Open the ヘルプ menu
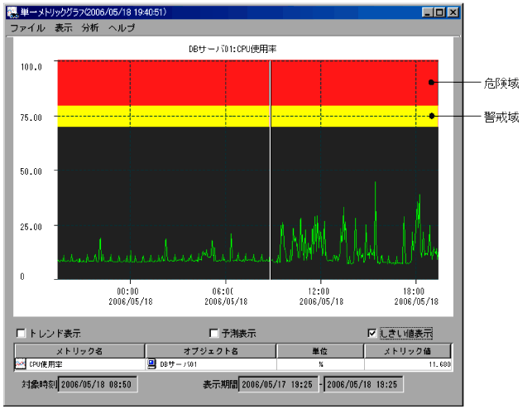 pyautogui.click(x=122, y=28)
